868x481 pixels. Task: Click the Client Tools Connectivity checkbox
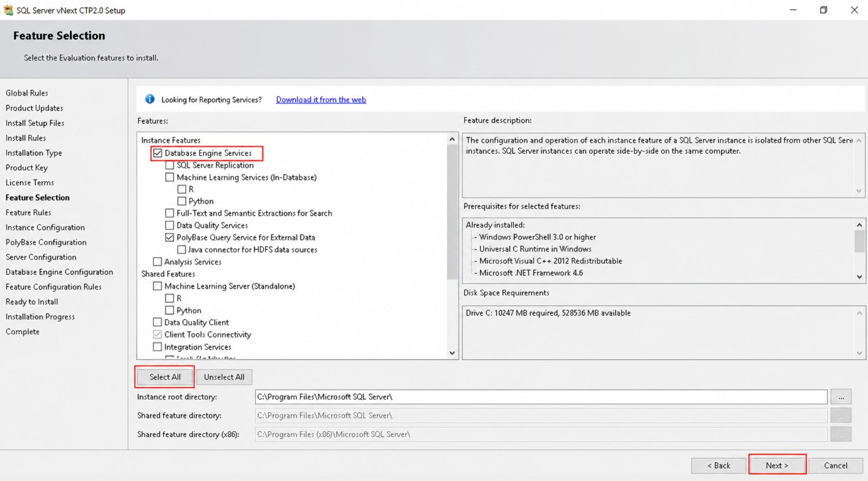[x=157, y=334]
